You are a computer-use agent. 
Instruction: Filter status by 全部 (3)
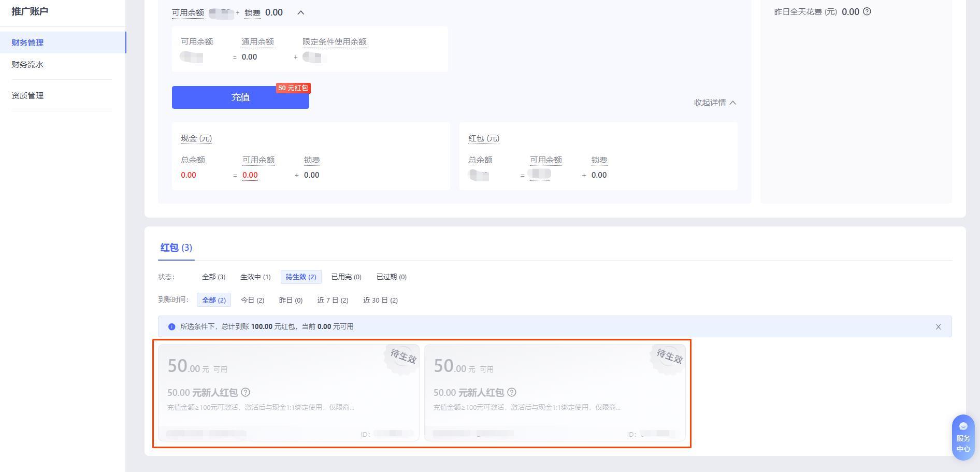(x=213, y=277)
